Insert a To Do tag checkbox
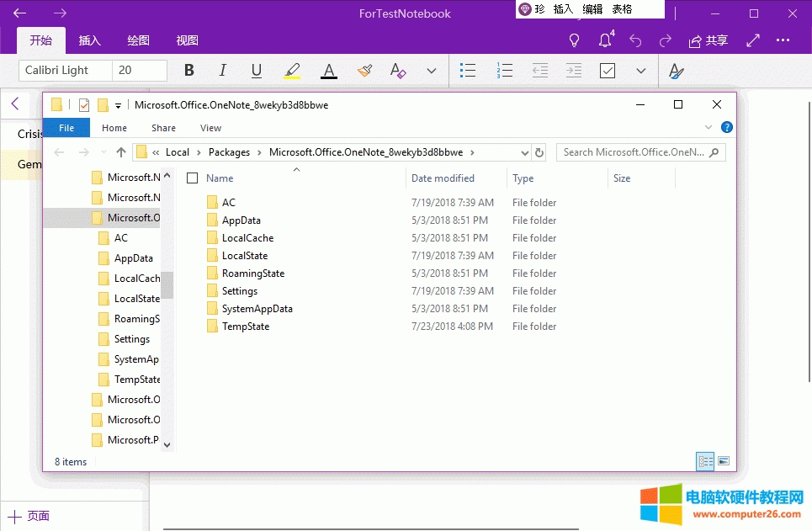Image resolution: width=812 pixels, height=531 pixels. tap(608, 71)
